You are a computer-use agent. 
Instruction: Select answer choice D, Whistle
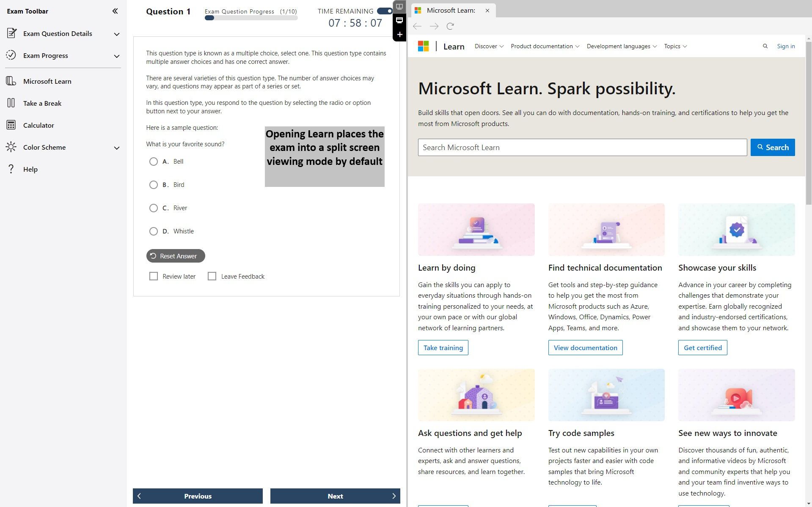click(154, 231)
